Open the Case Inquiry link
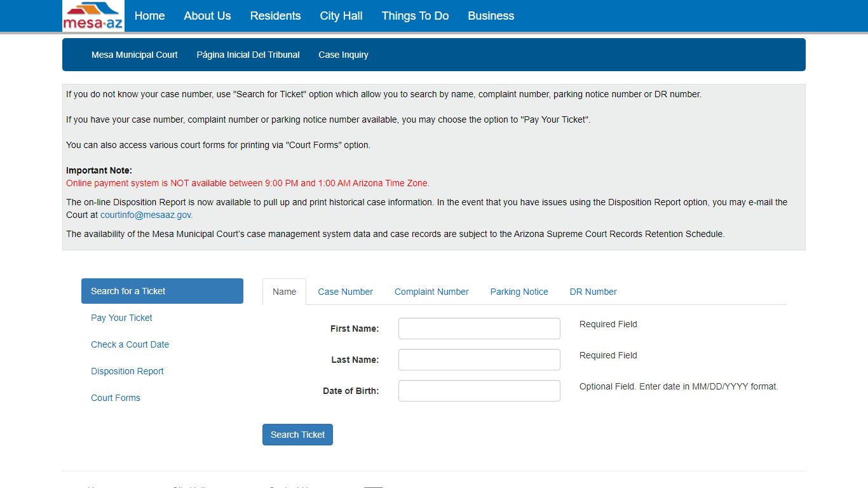 tap(343, 55)
